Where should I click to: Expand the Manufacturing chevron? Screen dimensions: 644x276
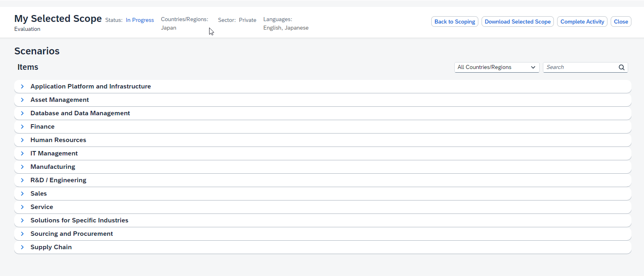point(22,167)
